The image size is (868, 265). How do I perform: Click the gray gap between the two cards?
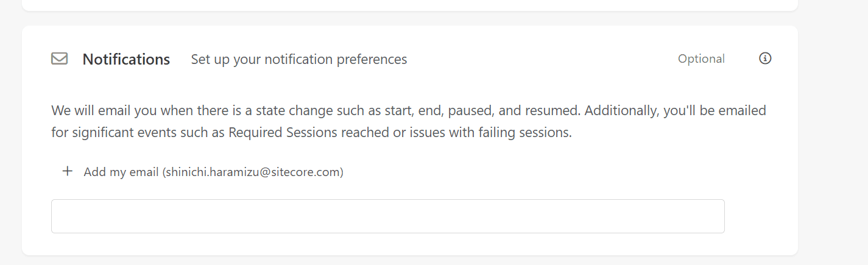(x=409, y=18)
